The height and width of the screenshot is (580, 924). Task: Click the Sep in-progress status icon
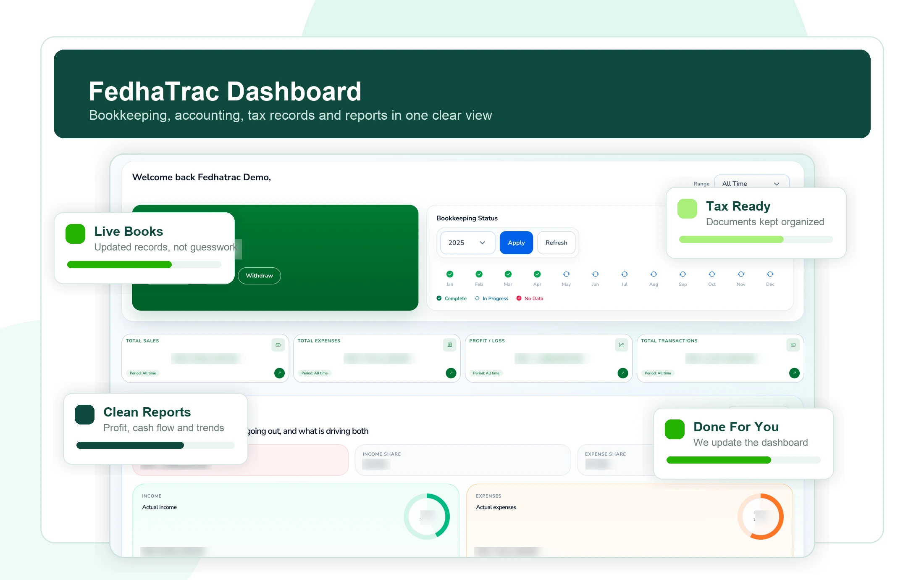683,274
